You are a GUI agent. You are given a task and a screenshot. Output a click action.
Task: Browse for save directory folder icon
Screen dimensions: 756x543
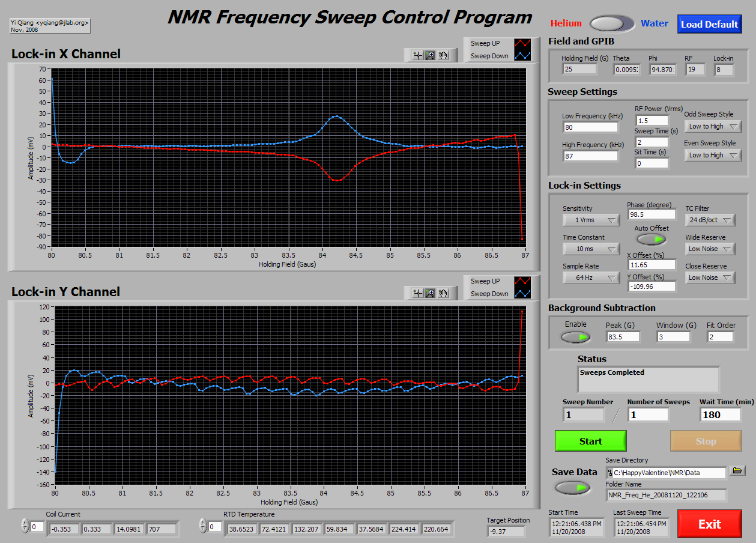point(737,471)
